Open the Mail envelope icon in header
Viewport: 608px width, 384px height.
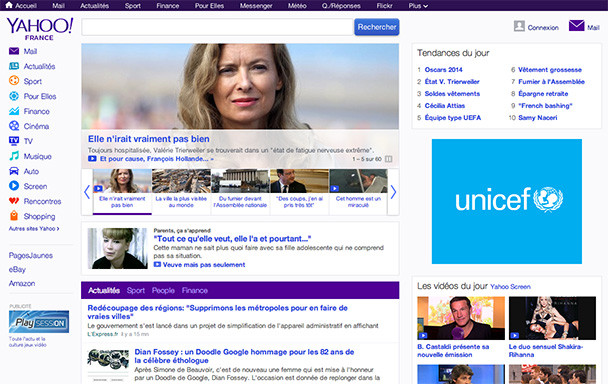577,26
